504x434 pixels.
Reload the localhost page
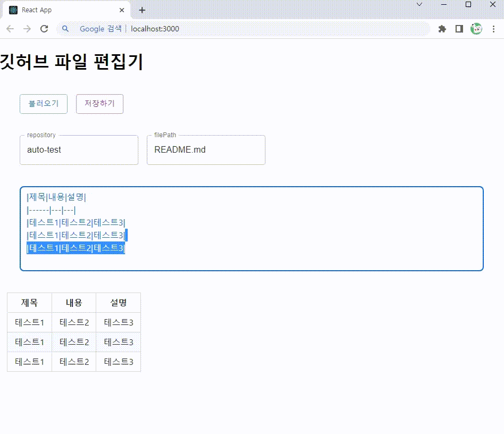tap(44, 29)
